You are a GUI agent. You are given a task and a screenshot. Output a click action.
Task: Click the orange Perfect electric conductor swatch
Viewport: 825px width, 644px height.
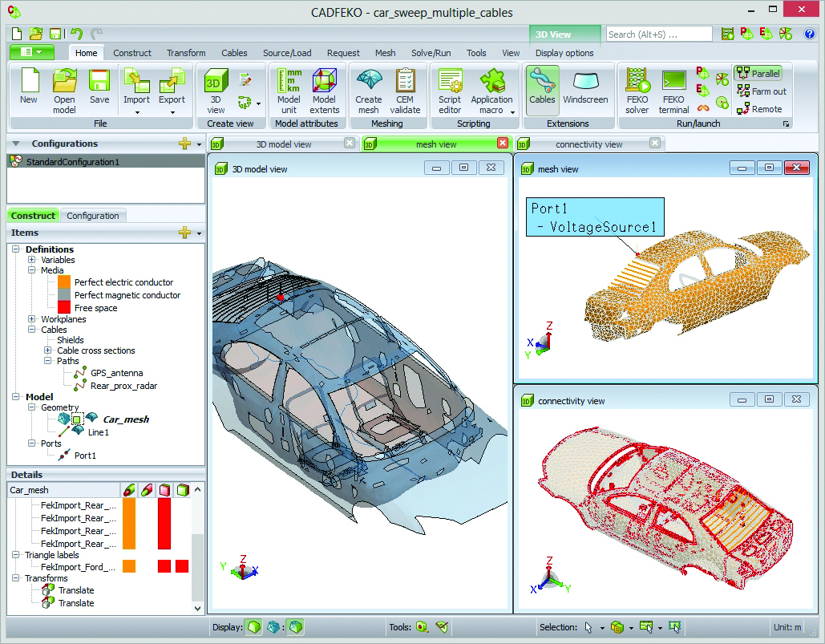[64, 282]
